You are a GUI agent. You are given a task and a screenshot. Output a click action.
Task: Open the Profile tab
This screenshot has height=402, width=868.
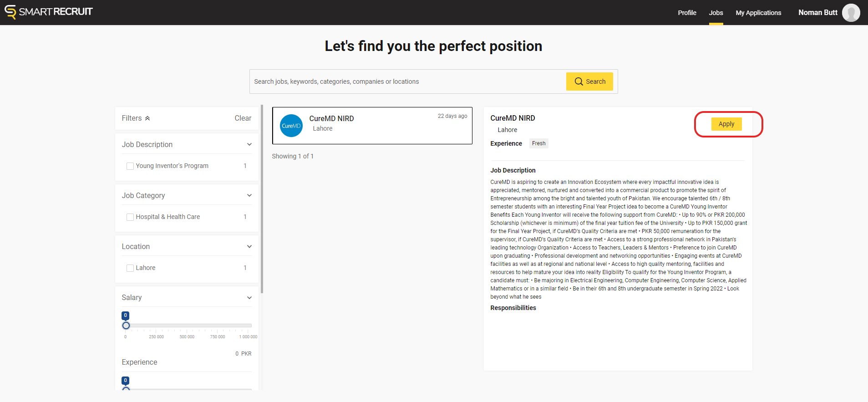687,13
